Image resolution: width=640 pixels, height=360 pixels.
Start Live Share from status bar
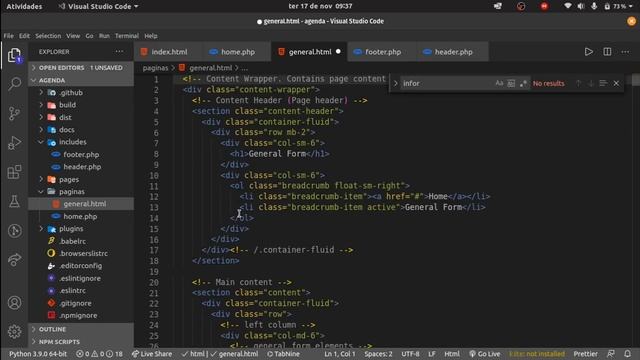[152, 354]
